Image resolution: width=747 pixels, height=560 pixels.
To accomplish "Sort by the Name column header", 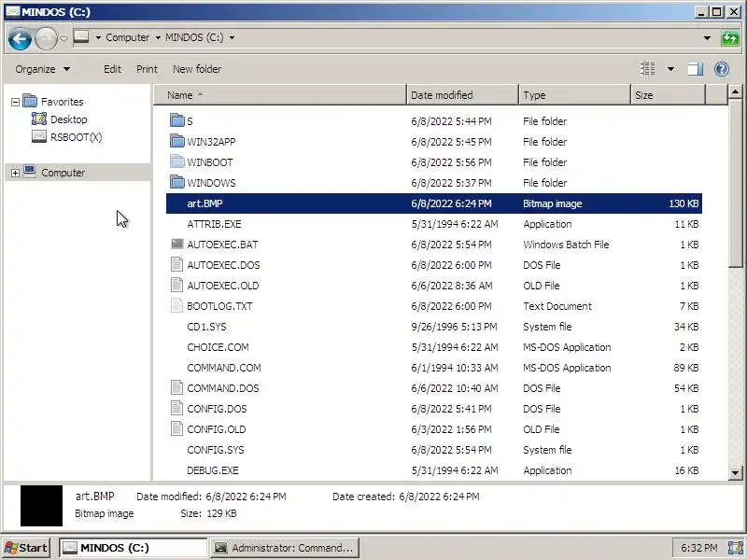I will tap(280, 95).
